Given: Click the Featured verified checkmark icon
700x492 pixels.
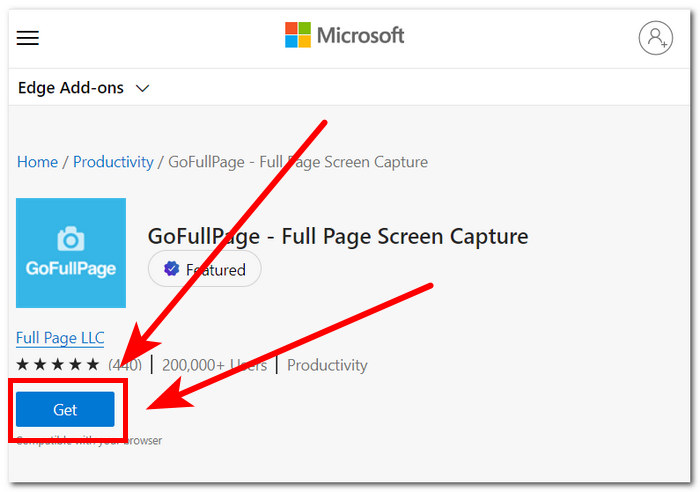Looking at the screenshot, I should point(171,269).
